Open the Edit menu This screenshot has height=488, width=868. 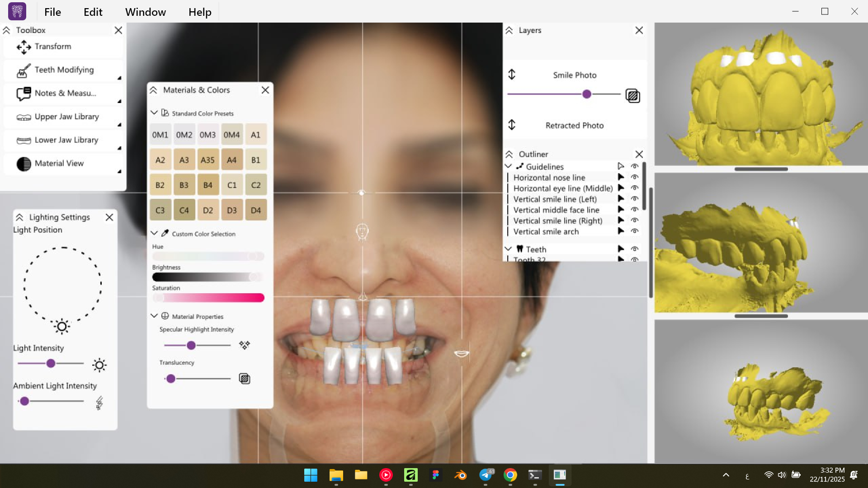(93, 12)
